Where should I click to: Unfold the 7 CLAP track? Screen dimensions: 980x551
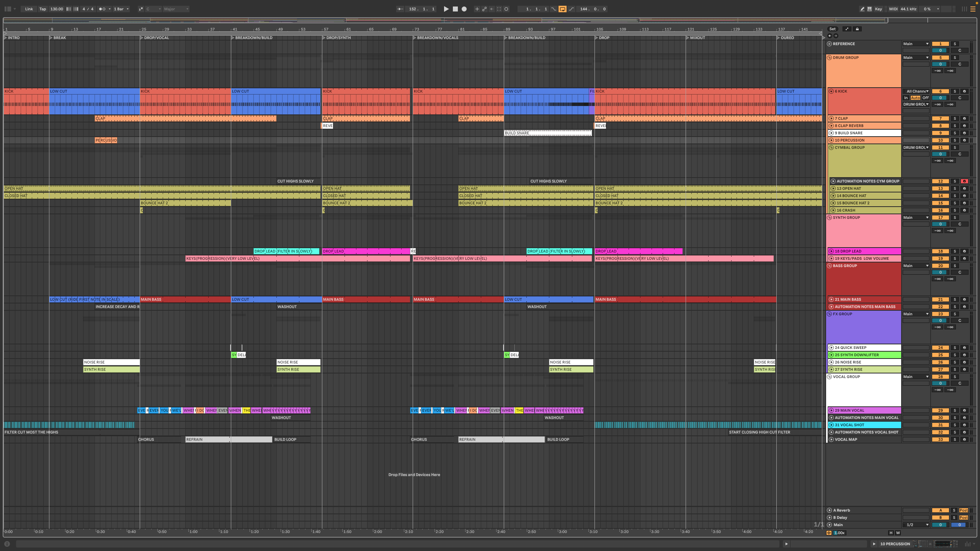click(831, 119)
